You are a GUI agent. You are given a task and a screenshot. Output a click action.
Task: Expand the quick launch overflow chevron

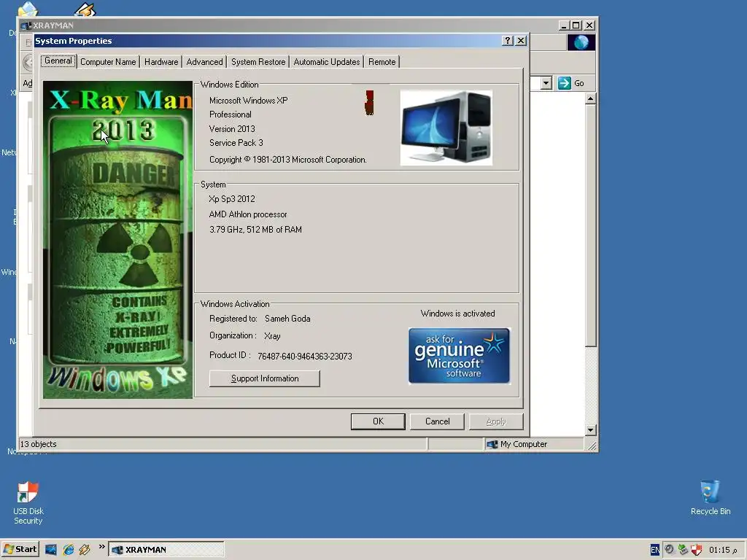[101, 547]
